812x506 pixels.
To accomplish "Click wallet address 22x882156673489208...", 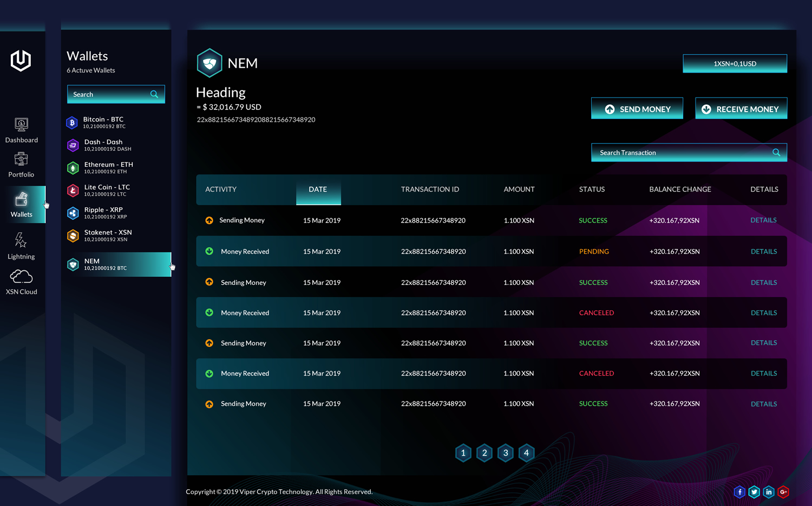I will pos(256,120).
